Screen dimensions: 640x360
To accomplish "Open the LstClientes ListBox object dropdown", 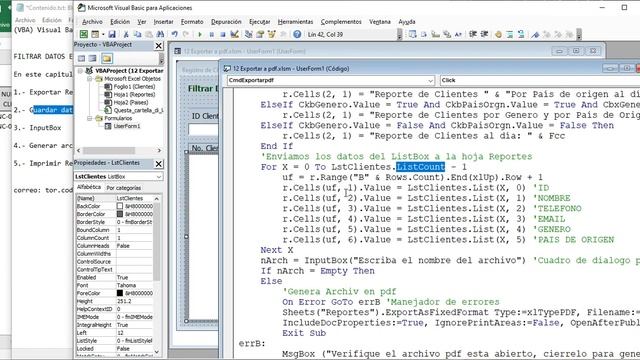I will click(159, 177).
